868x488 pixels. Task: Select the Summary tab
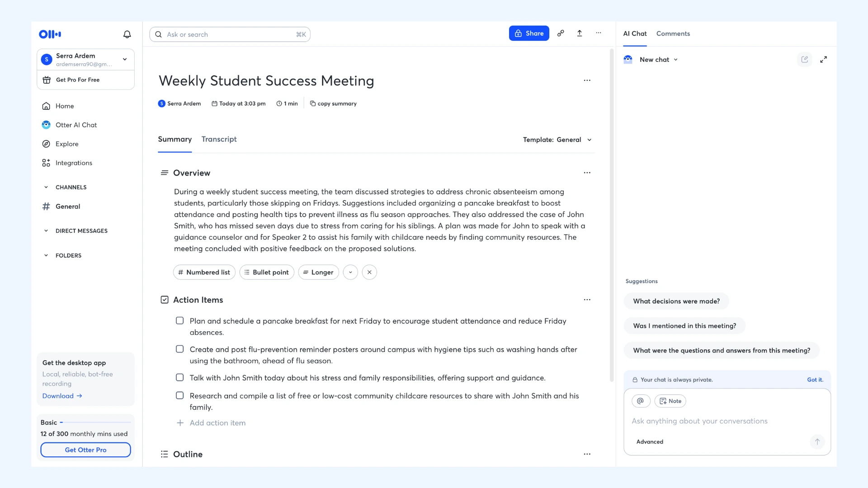coord(175,139)
